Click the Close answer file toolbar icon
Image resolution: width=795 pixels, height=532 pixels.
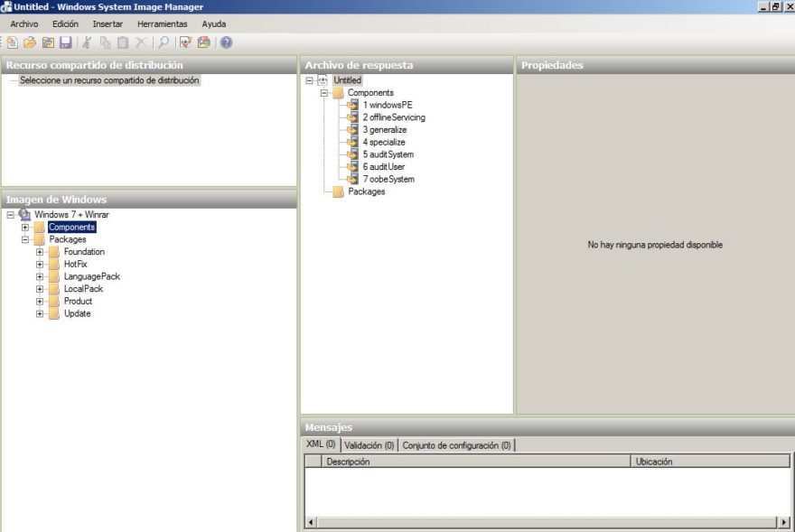(x=48, y=42)
